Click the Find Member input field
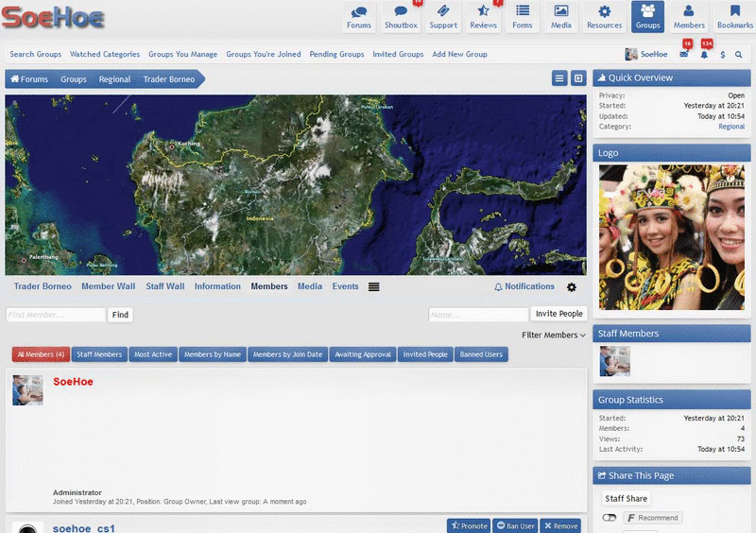The height and width of the screenshot is (533, 756). pos(56,315)
